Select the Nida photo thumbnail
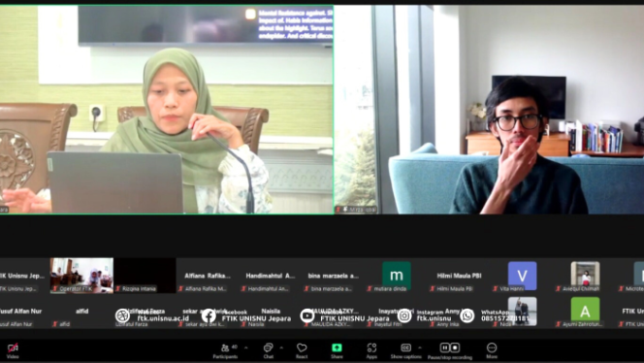 tap(522, 311)
